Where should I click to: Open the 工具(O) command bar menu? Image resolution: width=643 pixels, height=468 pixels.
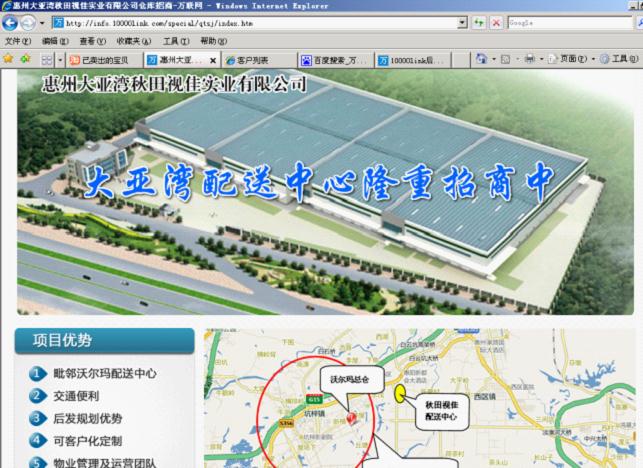[620, 59]
